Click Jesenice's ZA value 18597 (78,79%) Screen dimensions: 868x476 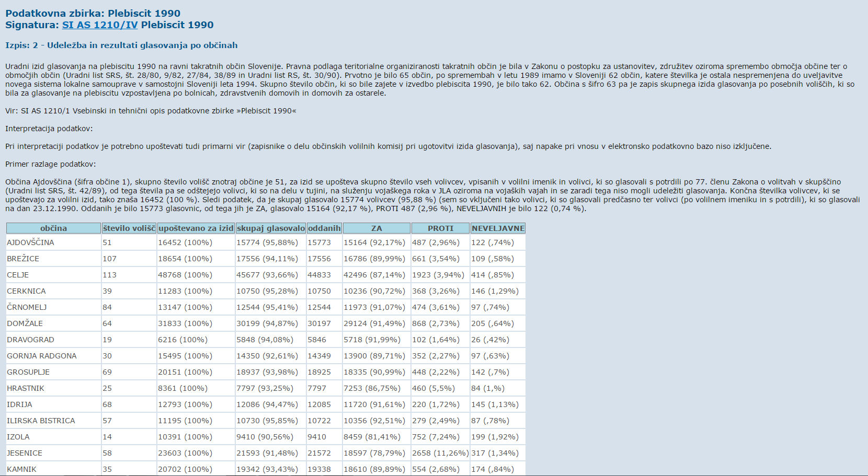tap(374, 453)
